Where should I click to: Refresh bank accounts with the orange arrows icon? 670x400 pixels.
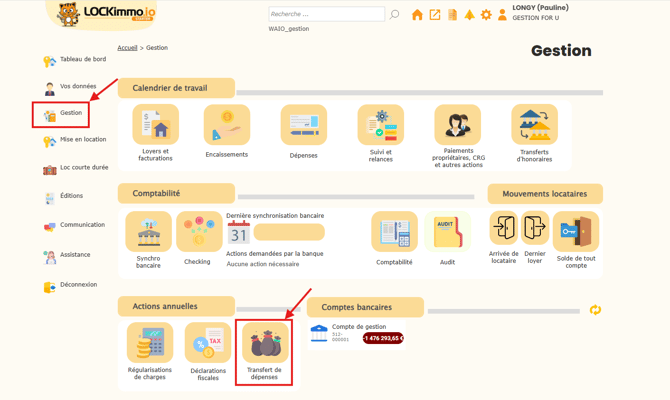coord(595,310)
